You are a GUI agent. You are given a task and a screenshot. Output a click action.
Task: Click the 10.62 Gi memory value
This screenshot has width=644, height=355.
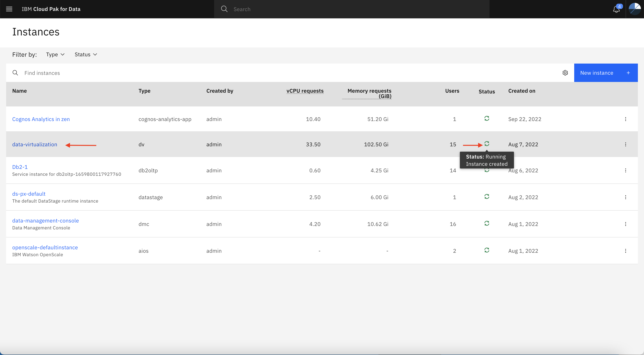pyautogui.click(x=378, y=224)
